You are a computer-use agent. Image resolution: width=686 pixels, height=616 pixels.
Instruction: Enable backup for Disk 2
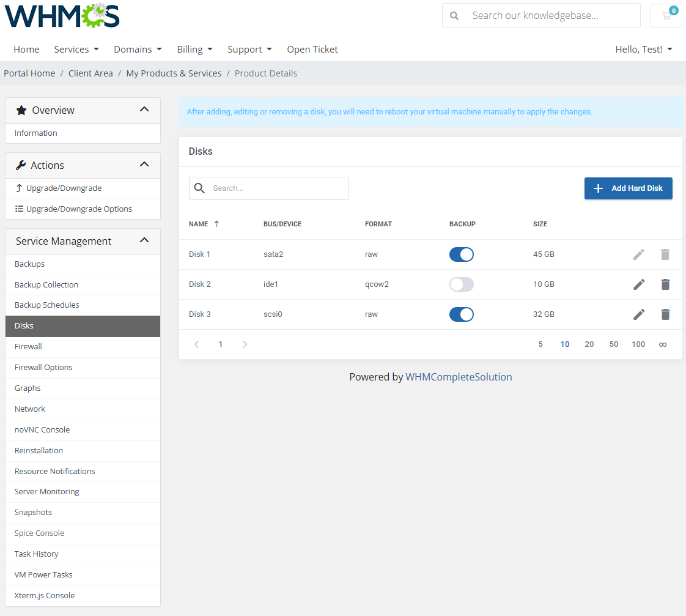point(462,284)
